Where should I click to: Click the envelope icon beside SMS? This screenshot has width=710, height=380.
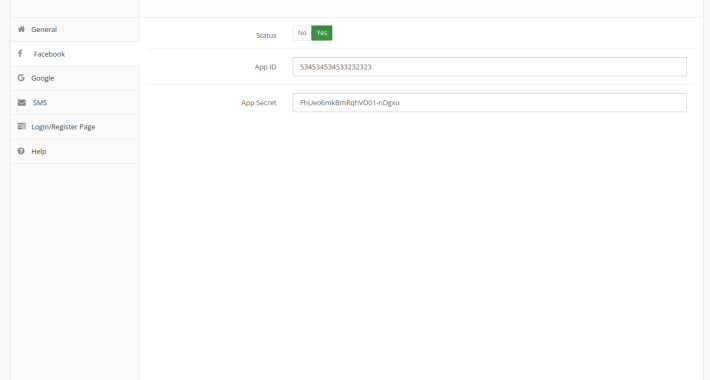(x=21, y=102)
